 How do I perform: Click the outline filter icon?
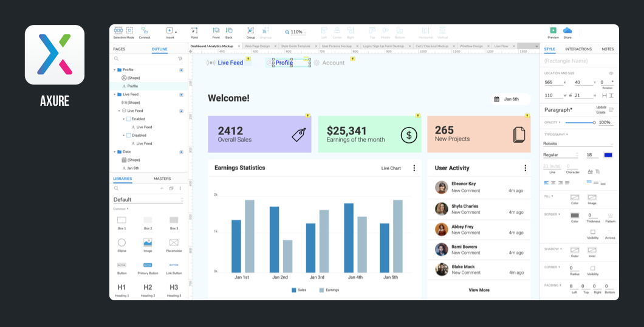(180, 59)
